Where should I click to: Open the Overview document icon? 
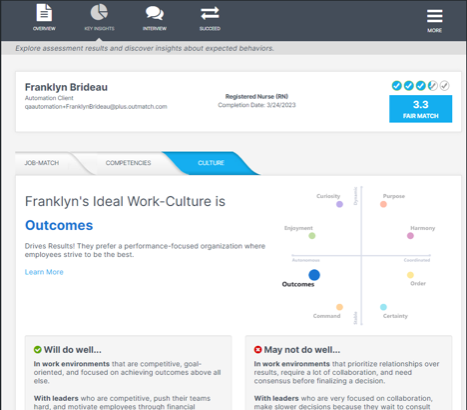pos(44,13)
